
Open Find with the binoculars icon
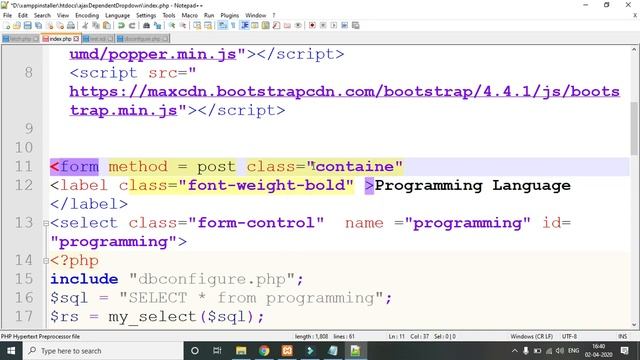[146, 25]
